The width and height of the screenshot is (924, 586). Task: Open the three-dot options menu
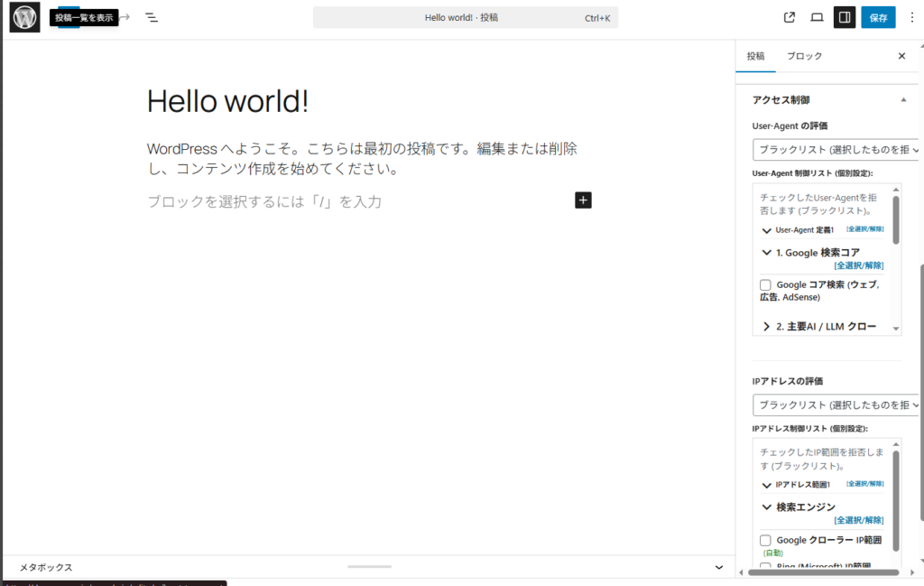(x=910, y=17)
